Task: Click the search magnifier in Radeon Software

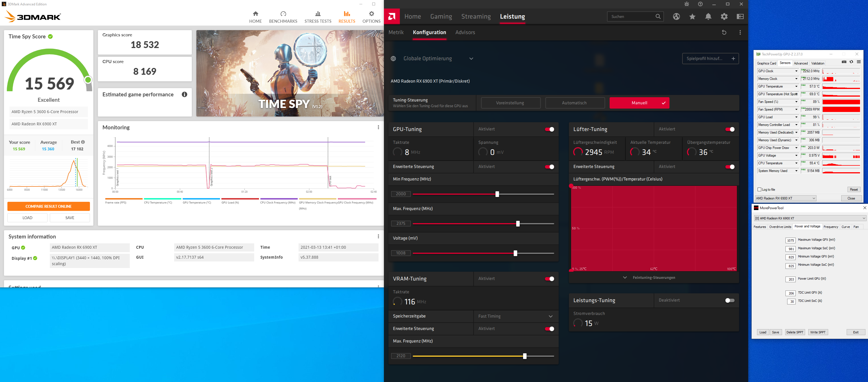Action: (x=658, y=16)
